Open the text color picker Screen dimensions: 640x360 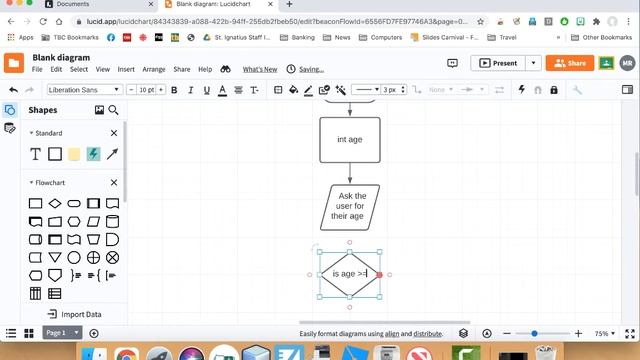(x=222, y=90)
